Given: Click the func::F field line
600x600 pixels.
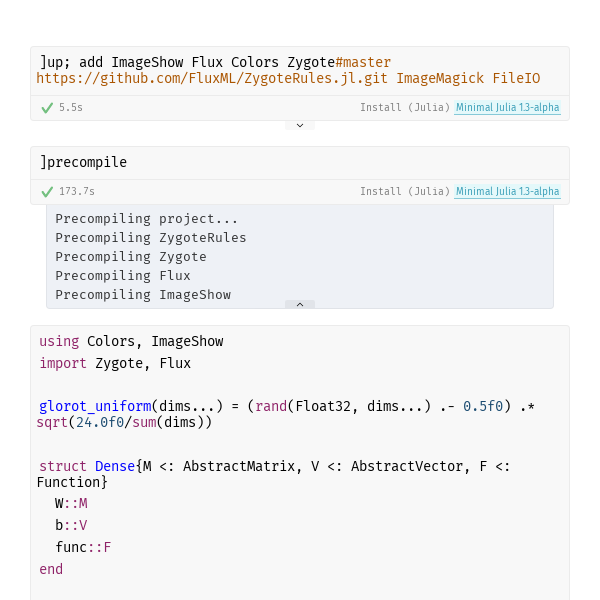Looking at the screenshot, I should 83,547.
